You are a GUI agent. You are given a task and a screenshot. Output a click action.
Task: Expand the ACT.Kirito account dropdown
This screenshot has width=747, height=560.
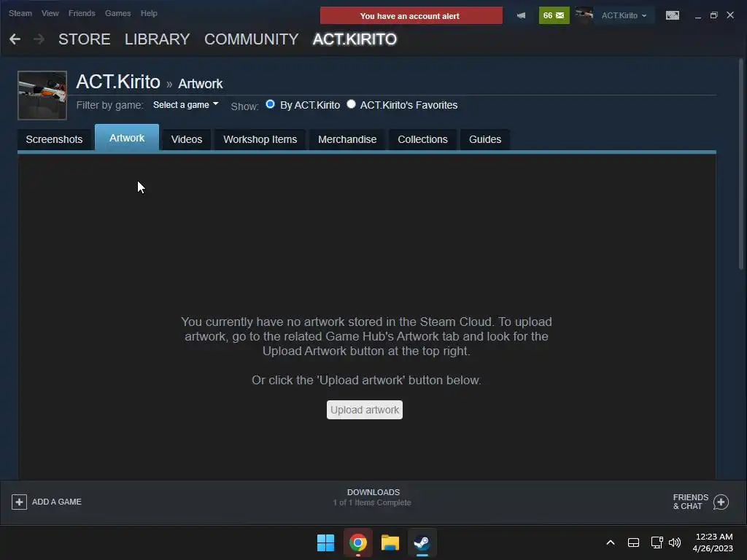pos(624,16)
